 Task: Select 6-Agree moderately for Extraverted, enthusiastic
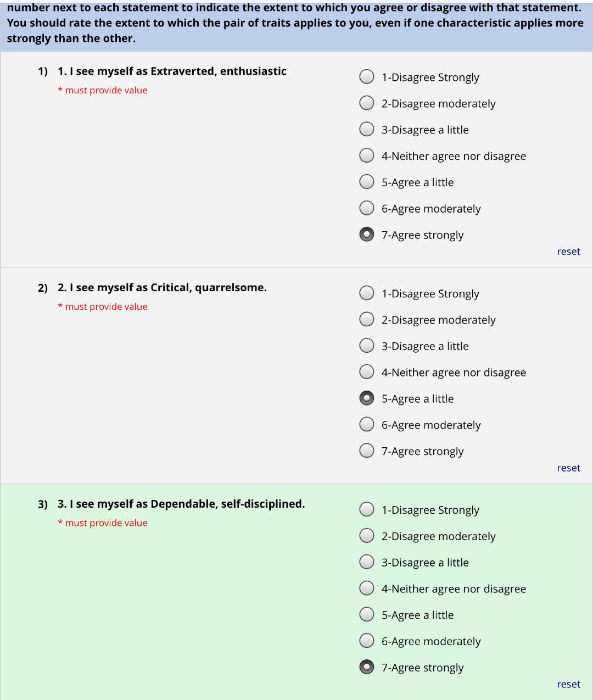(367, 208)
